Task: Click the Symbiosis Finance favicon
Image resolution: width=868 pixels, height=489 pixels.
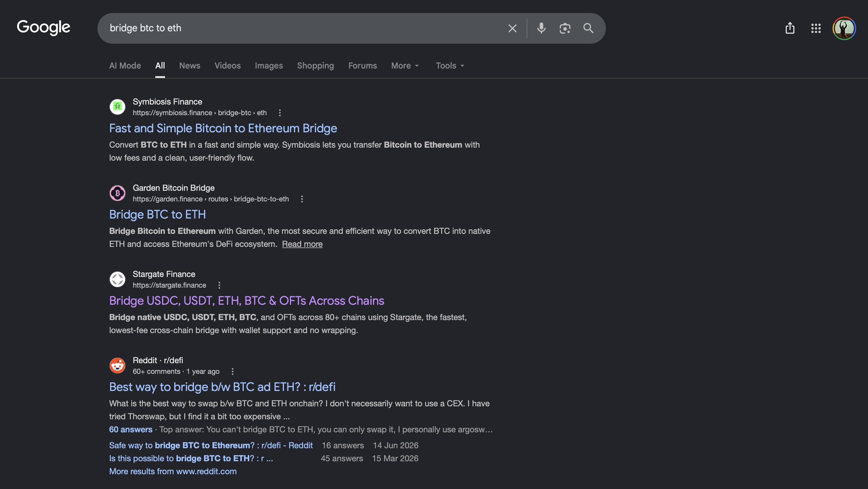Action: pos(117,107)
